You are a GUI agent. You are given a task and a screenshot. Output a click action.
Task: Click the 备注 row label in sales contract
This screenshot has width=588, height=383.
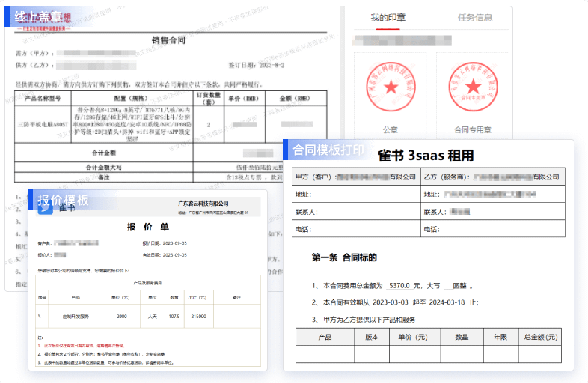(104, 177)
